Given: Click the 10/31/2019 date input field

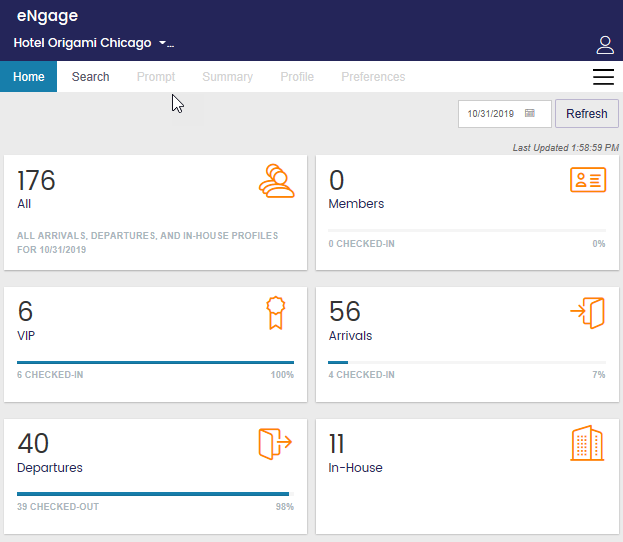Looking at the screenshot, I should coord(505,114).
